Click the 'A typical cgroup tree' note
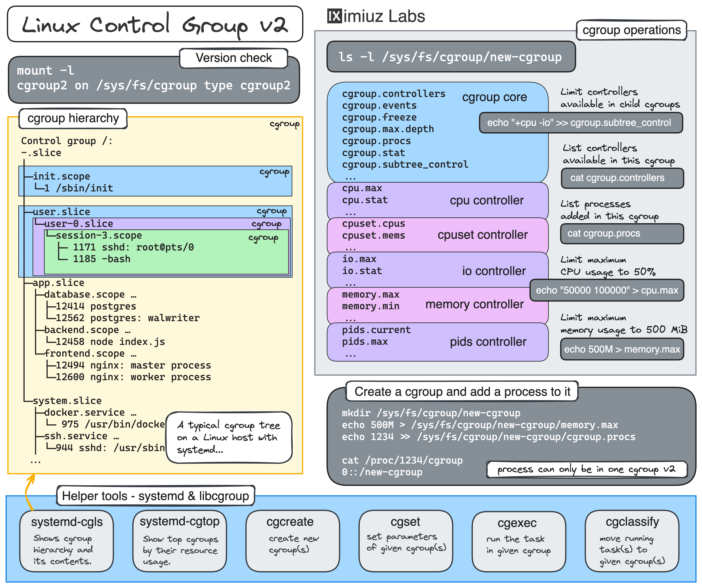 click(x=229, y=437)
